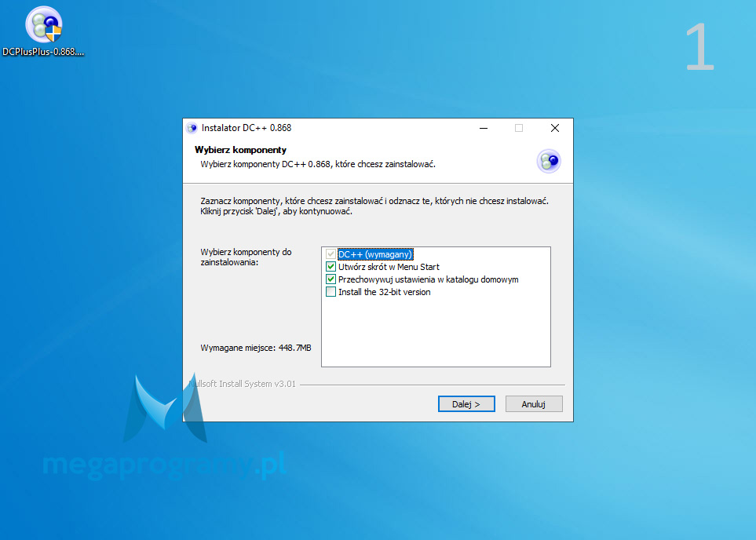
Task: Click the 'Instalator DC++ 0.868' title text
Action: coord(247,128)
